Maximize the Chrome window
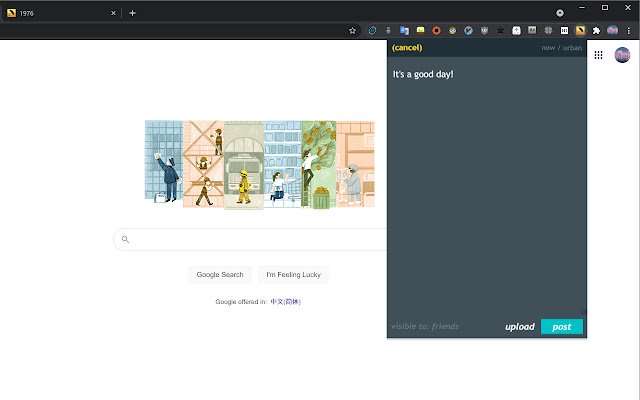This screenshot has height=400, width=640. 605,8
